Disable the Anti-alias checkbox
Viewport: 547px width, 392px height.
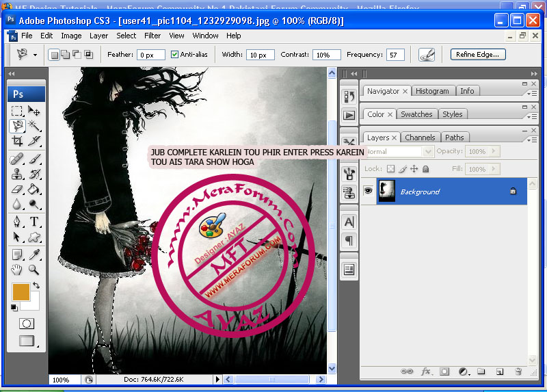(x=174, y=55)
